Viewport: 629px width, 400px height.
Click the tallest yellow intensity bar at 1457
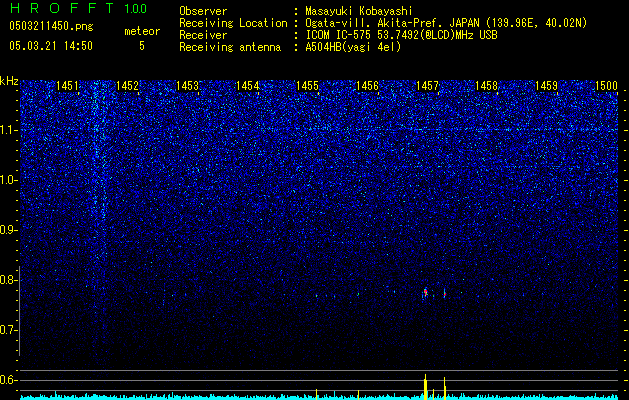coord(426,387)
